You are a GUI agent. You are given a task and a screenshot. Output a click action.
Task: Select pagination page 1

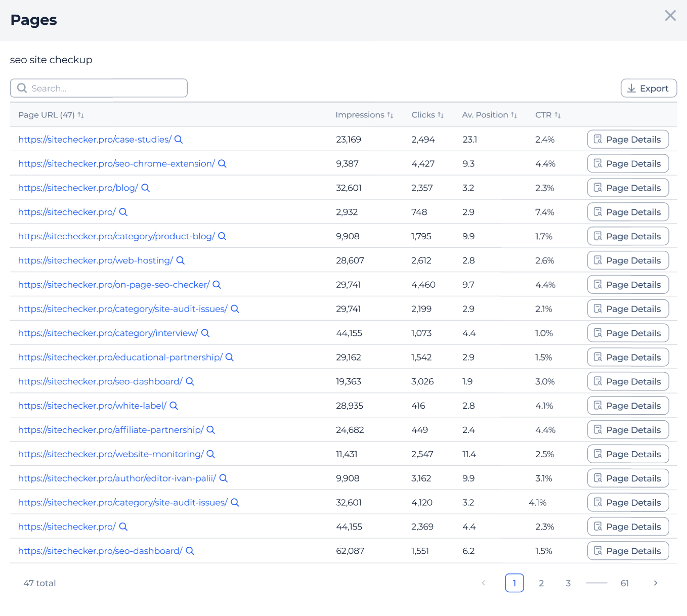tap(514, 583)
